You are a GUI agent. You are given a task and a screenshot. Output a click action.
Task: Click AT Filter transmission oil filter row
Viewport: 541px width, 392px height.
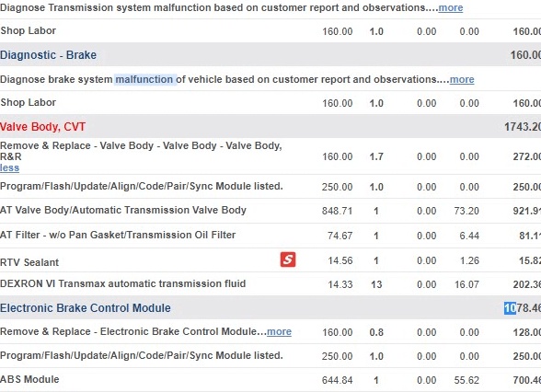(270, 236)
